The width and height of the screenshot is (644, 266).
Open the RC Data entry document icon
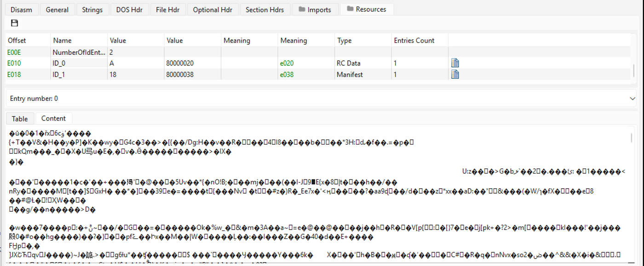[455, 63]
